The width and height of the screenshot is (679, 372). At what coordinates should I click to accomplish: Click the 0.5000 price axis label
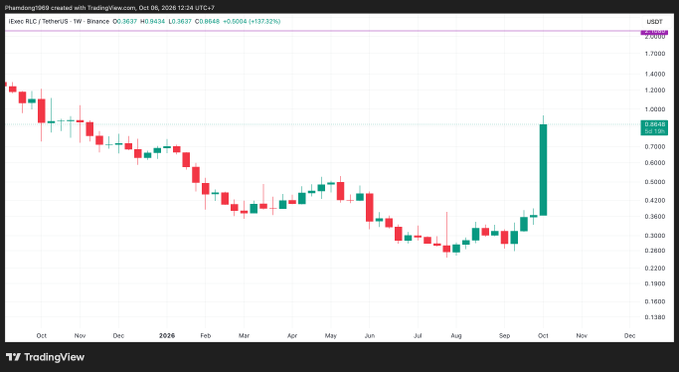tap(654, 182)
